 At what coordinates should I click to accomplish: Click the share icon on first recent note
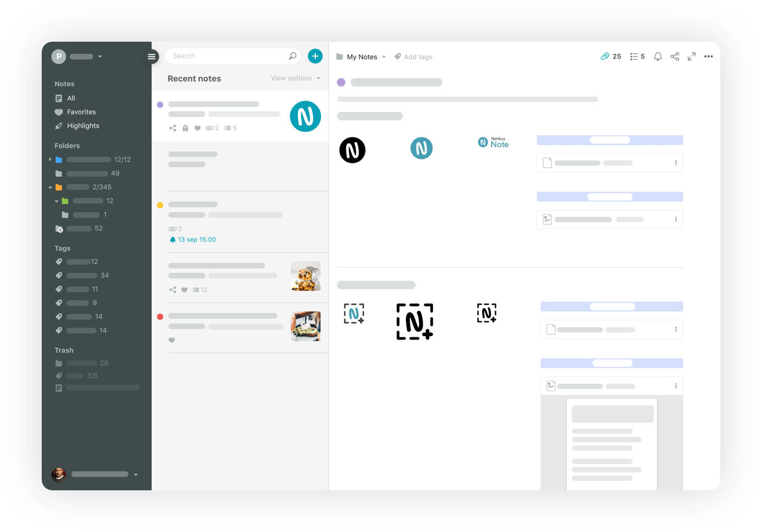(173, 128)
